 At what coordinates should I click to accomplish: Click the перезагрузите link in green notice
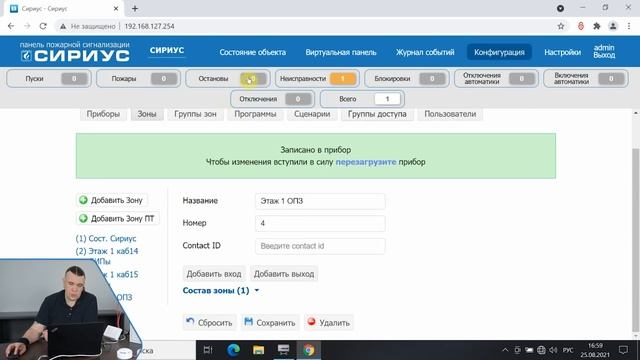click(x=366, y=162)
